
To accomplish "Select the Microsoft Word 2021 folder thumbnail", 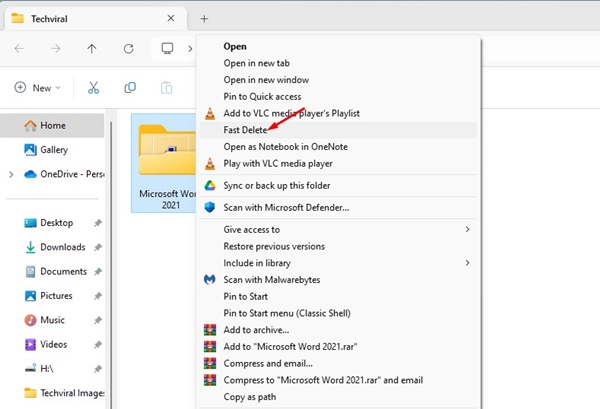I will (165, 163).
